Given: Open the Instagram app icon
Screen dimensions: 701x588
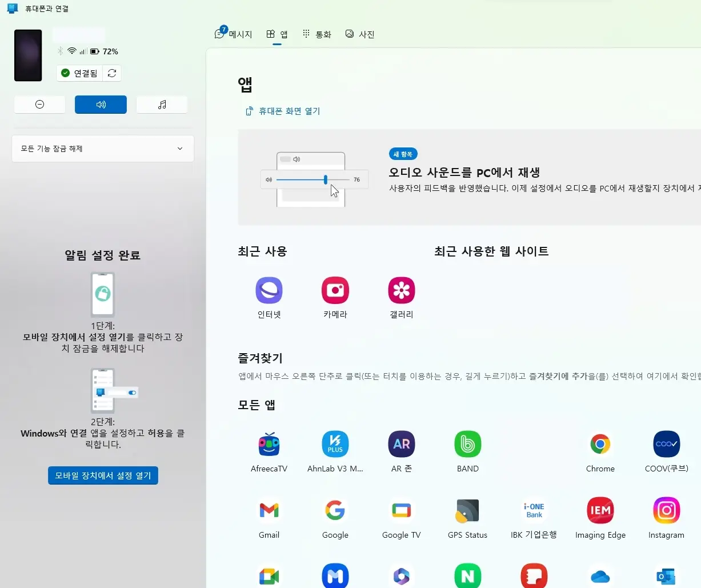Looking at the screenshot, I should 666,510.
